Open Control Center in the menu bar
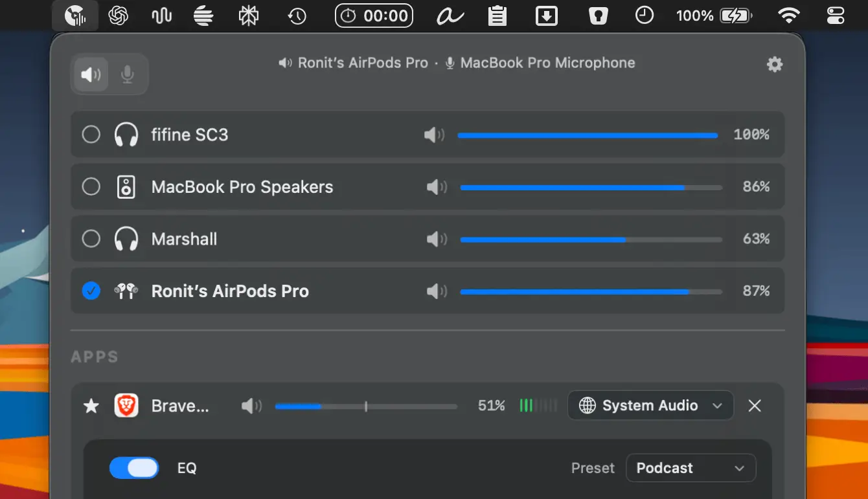868x499 pixels. [x=836, y=16]
